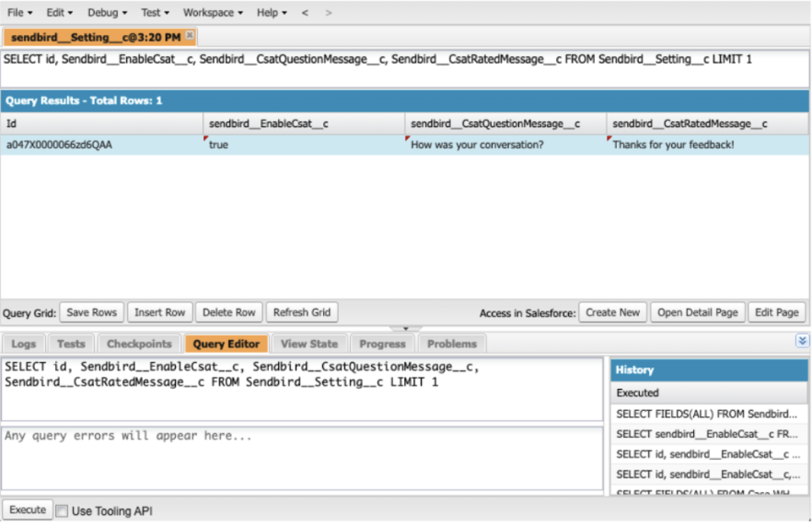The height and width of the screenshot is (522, 812).
Task: Switch to the Query Editor tab
Action: point(226,344)
